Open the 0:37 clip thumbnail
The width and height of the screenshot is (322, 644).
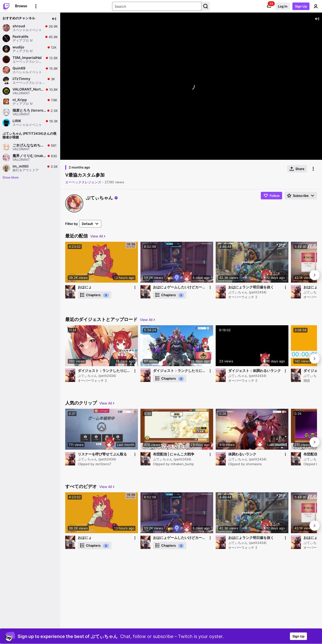coord(102,429)
